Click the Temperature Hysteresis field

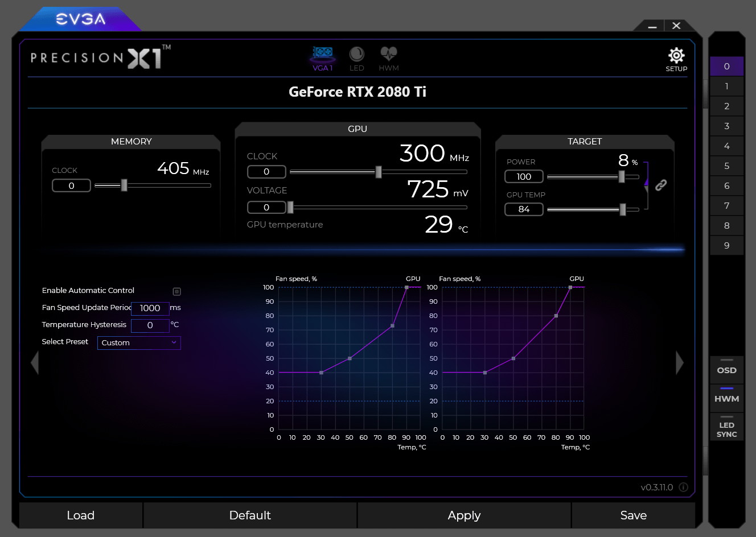coord(150,325)
